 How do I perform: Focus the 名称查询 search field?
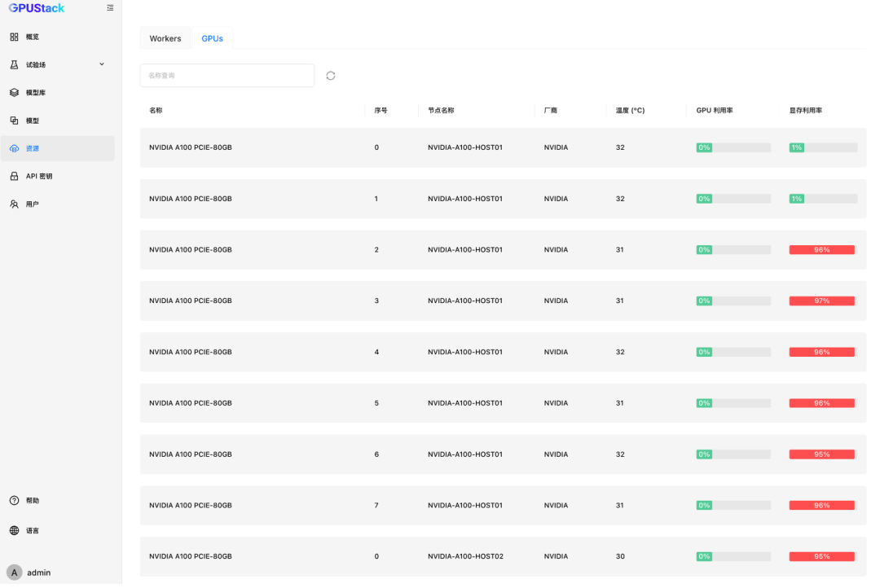(x=227, y=75)
